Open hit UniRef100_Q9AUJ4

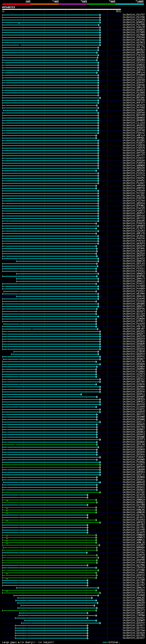pyautogui.click(x=133, y=587)
